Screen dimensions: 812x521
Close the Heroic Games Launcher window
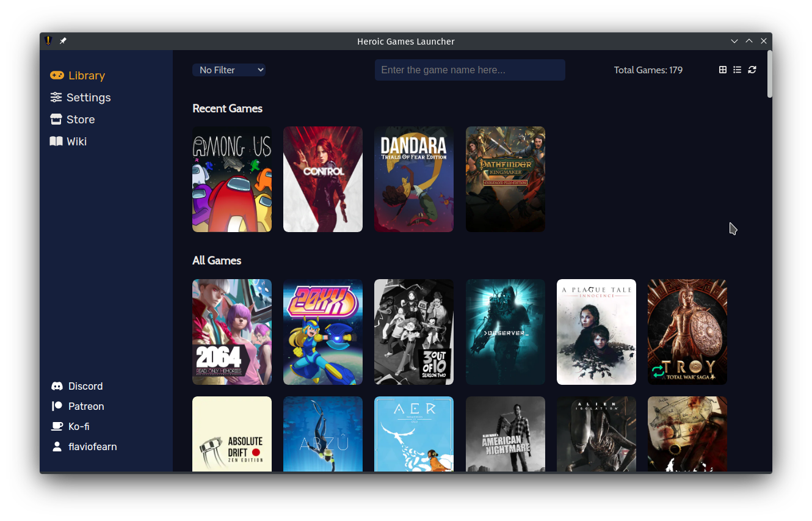pos(764,41)
